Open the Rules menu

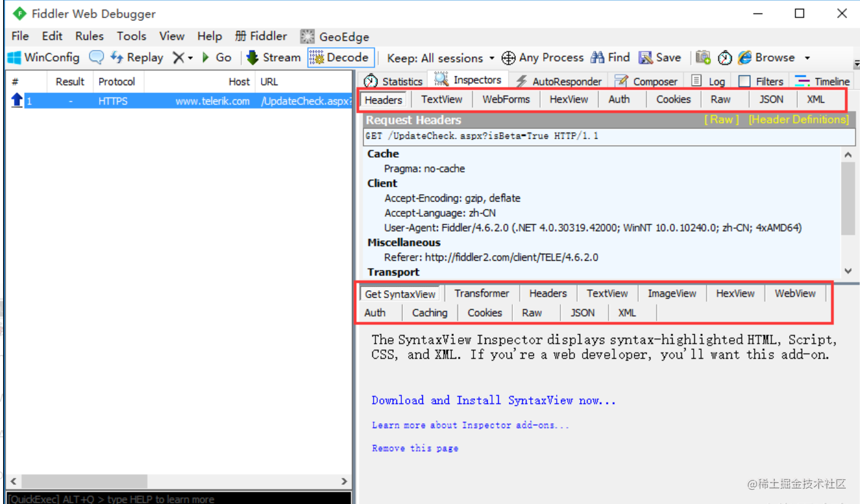(x=89, y=36)
